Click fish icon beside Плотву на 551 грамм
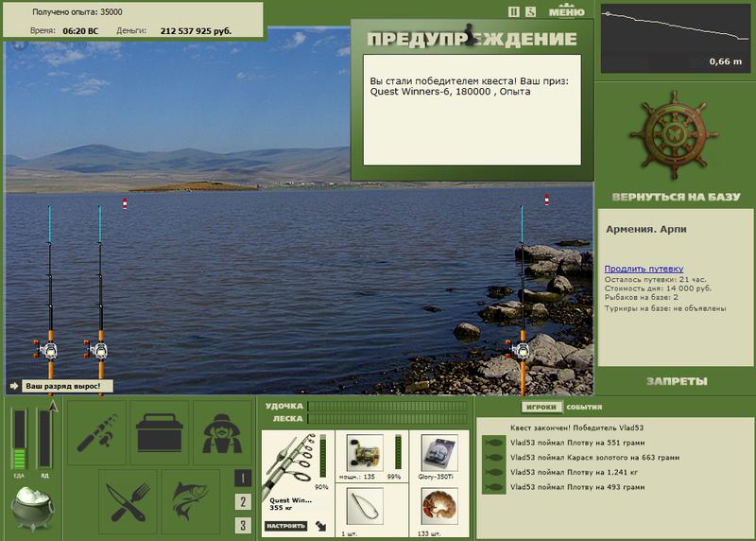This screenshot has height=541, width=756. [493, 443]
